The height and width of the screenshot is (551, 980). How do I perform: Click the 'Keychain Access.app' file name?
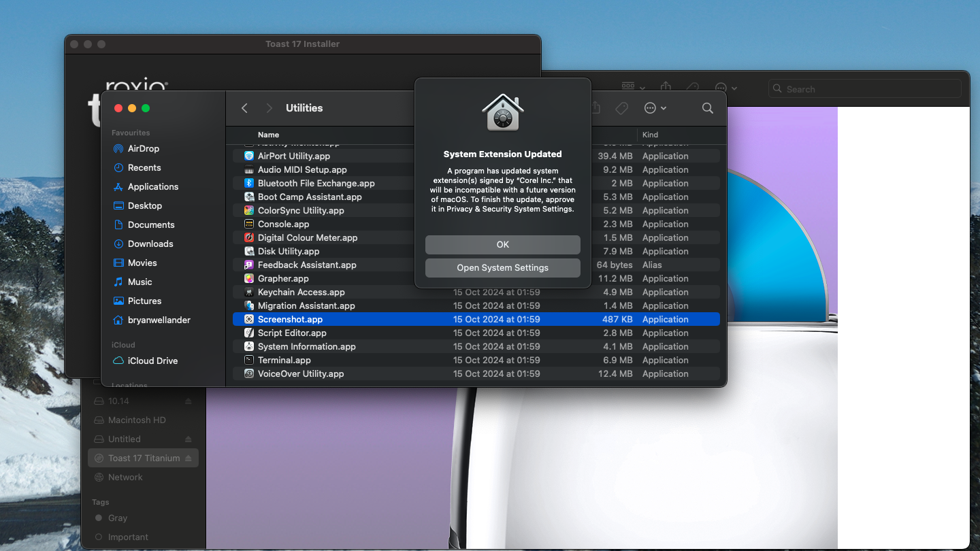coord(301,292)
